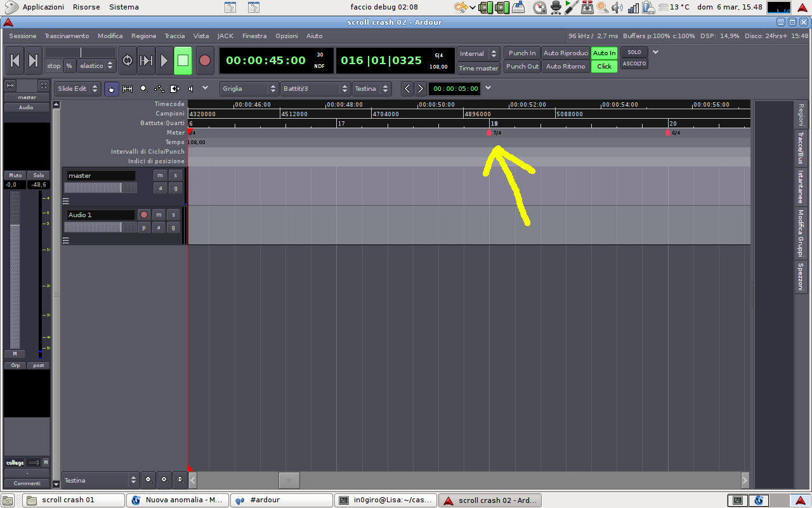Jump to session start with rewind button
Image resolution: width=812 pixels, height=508 pixels.
point(15,60)
